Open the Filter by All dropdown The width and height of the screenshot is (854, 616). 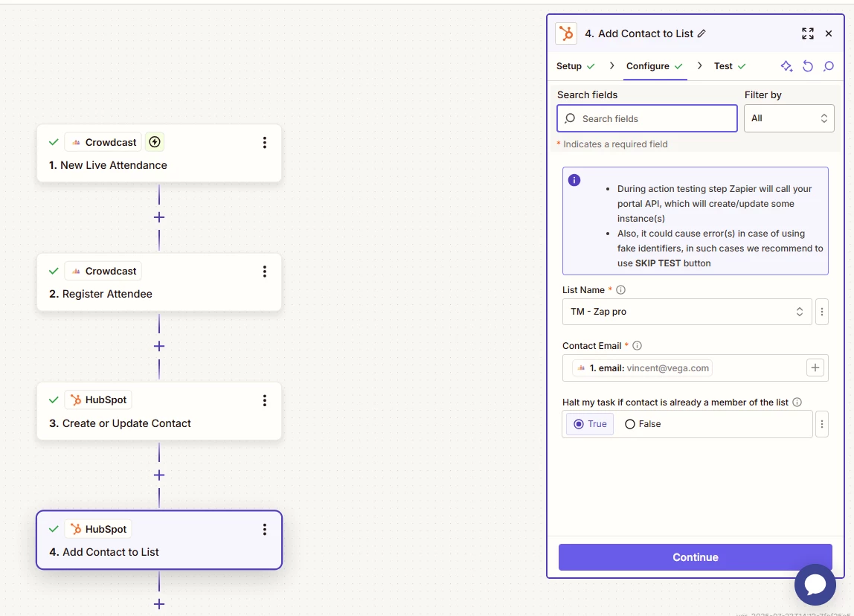789,118
